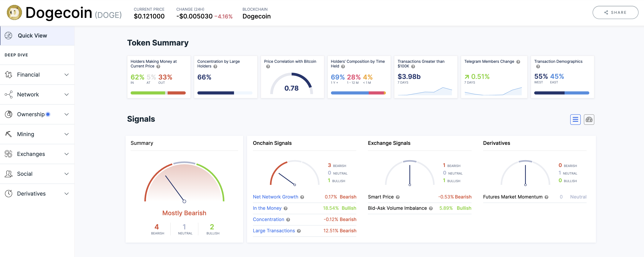Click the West/East demographics bar
The width and height of the screenshot is (644, 257).
[x=561, y=93]
